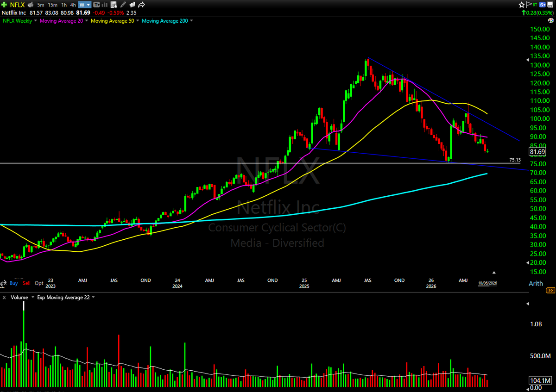Click the price-axis arrow near 135.00

(x=528, y=59)
